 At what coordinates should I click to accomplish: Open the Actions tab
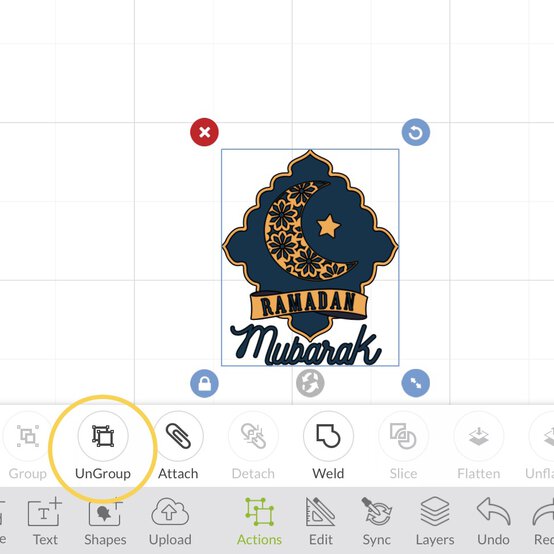pos(259,521)
